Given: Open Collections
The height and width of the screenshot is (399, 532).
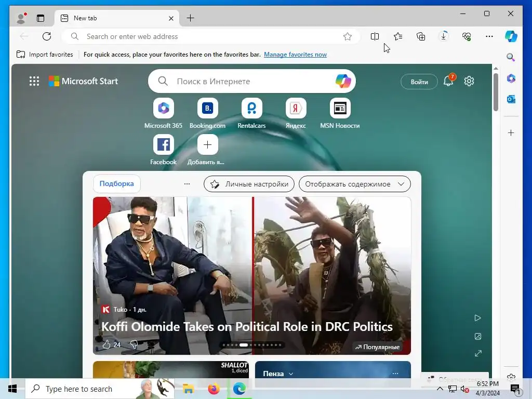Looking at the screenshot, I should pyautogui.click(x=421, y=36).
